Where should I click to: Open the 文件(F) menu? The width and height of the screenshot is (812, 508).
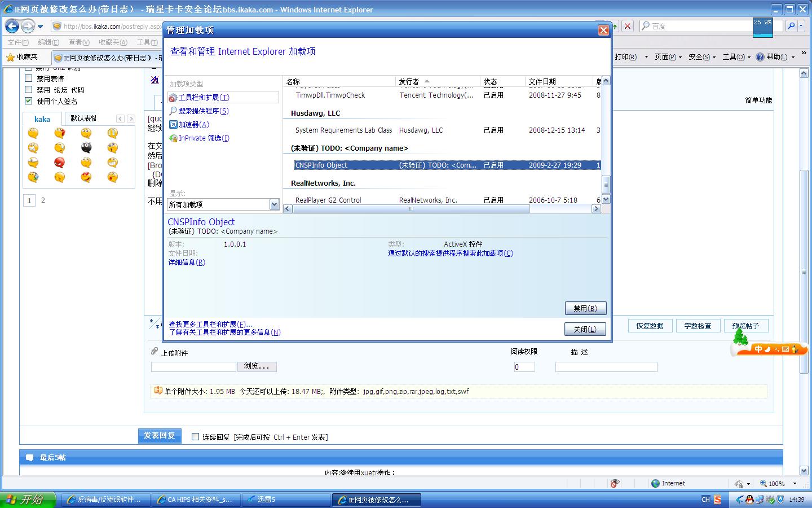[x=18, y=42]
